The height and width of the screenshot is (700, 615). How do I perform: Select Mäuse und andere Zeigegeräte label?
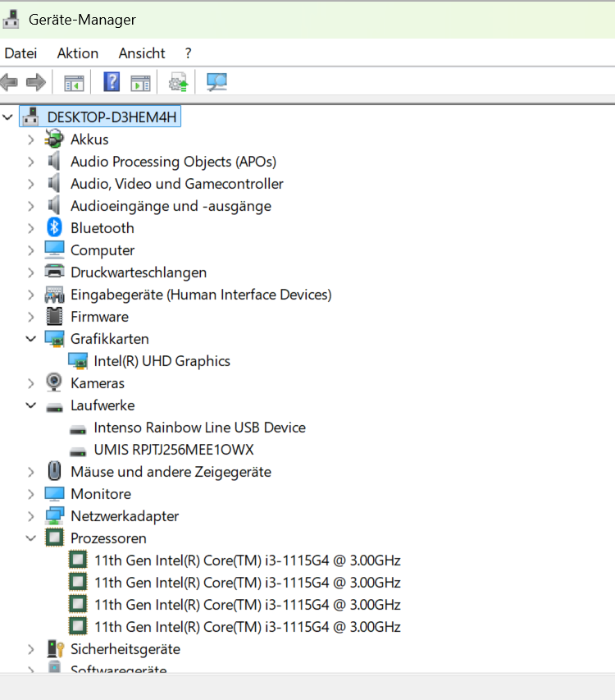point(171,472)
